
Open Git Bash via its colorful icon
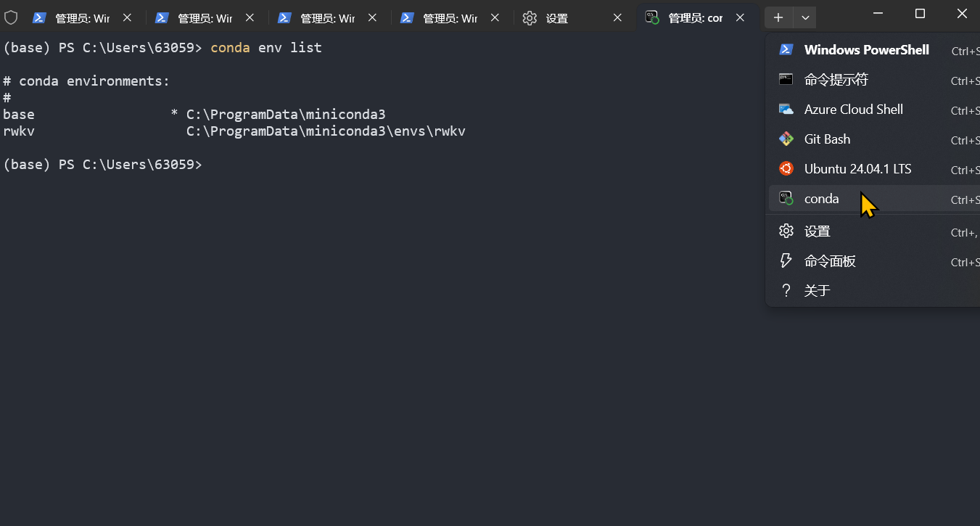(x=786, y=139)
